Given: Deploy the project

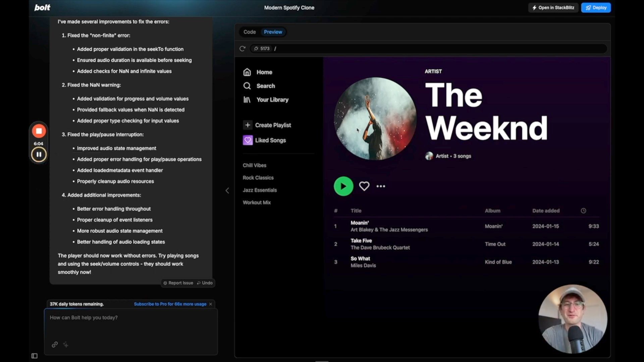Looking at the screenshot, I should tap(596, 7).
